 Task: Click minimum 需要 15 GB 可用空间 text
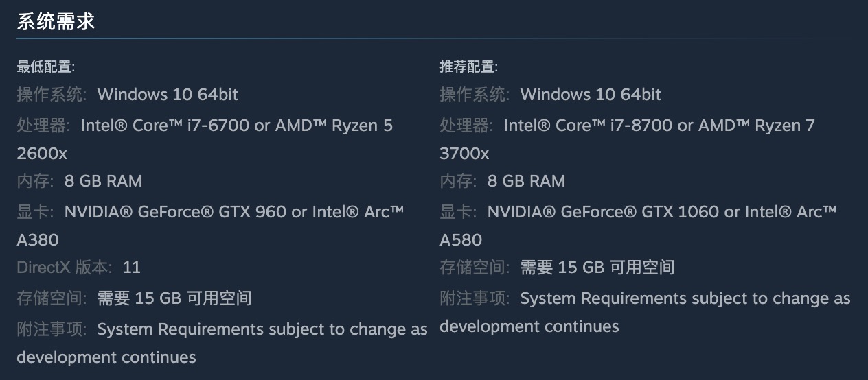(174, 298)
